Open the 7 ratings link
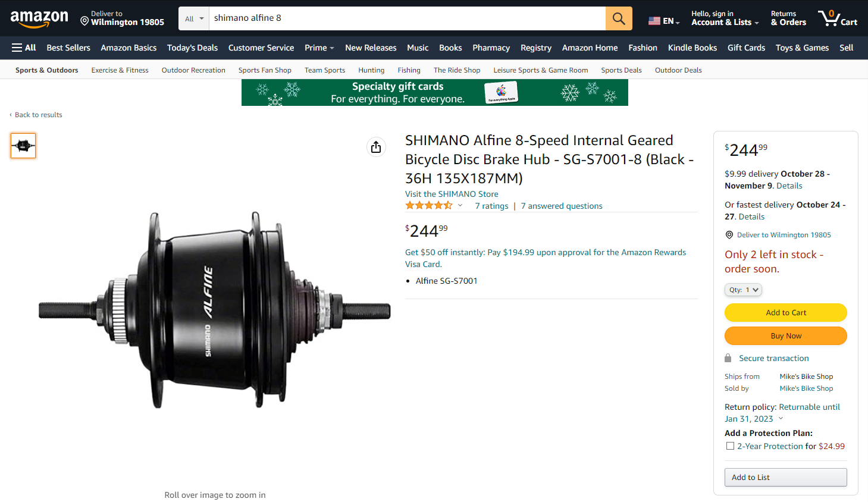 coord(491,206)
